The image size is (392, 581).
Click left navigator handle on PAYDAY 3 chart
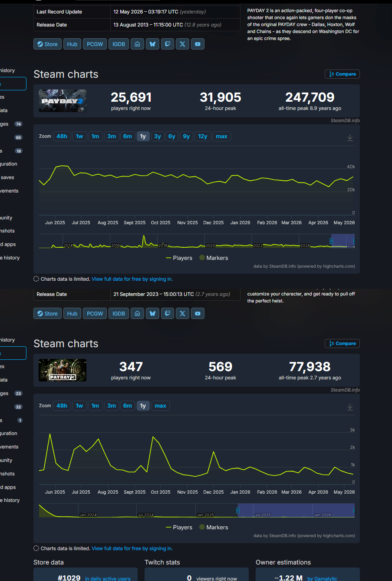238,510
